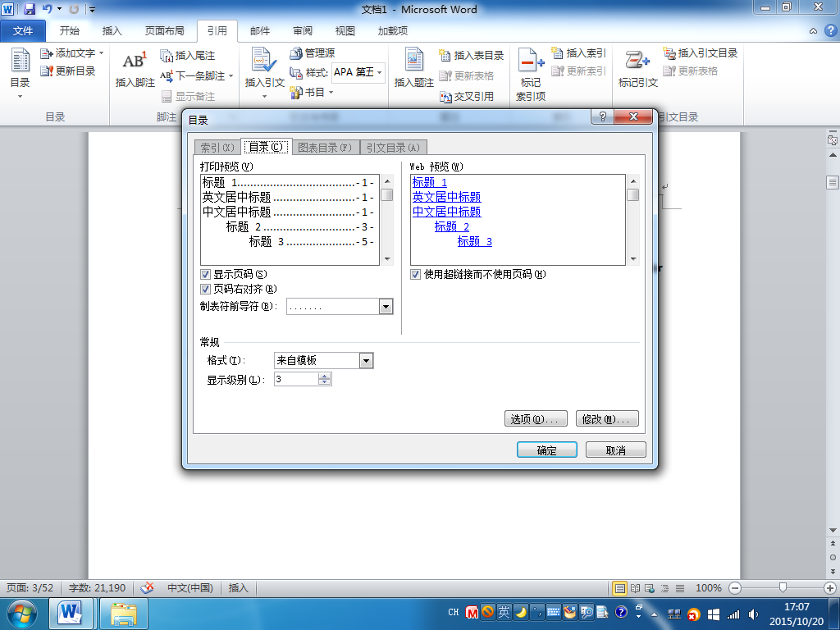This screenshot has width=840, height=630.
Task: Click 取消 button
Action: 615,450
